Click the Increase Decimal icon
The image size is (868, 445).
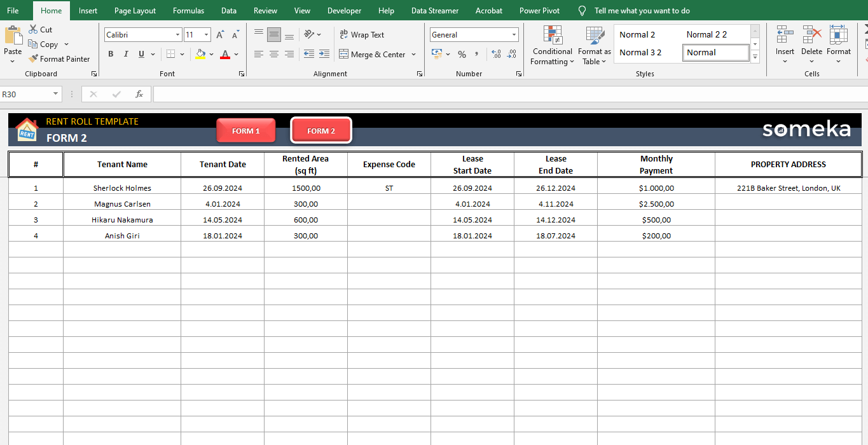[495, 55]
